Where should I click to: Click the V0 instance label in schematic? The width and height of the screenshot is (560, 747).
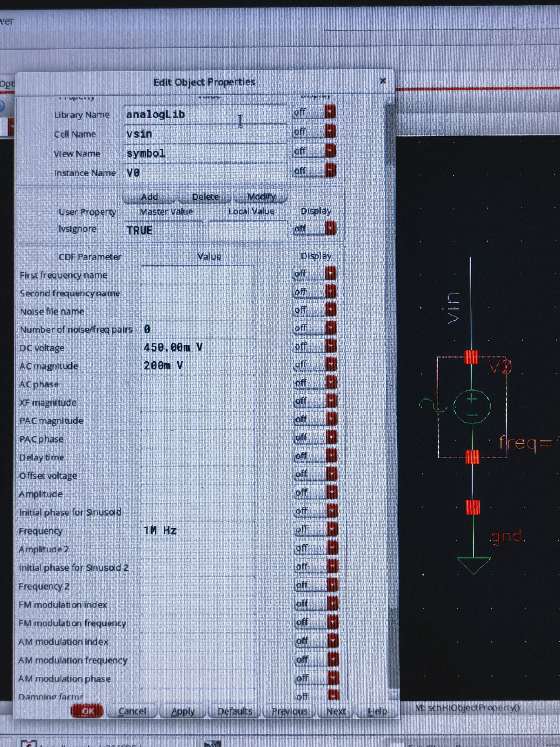[501, 366]
